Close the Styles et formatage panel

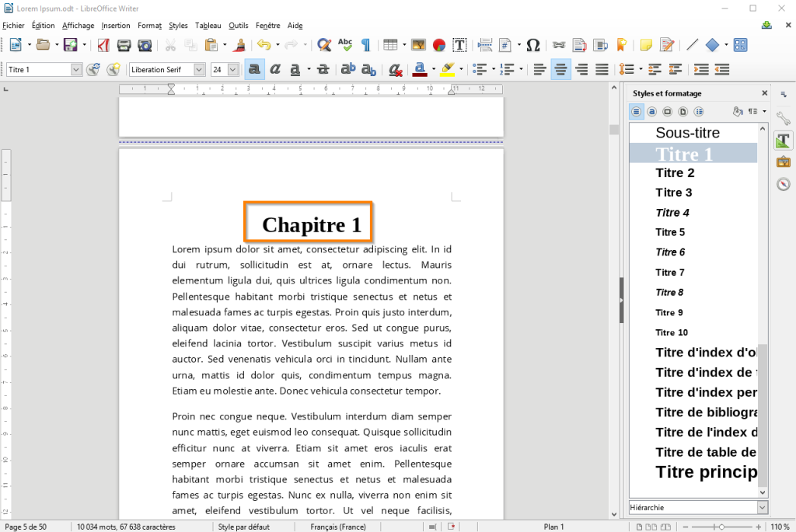pyautogui.click(x=765, y=93)
